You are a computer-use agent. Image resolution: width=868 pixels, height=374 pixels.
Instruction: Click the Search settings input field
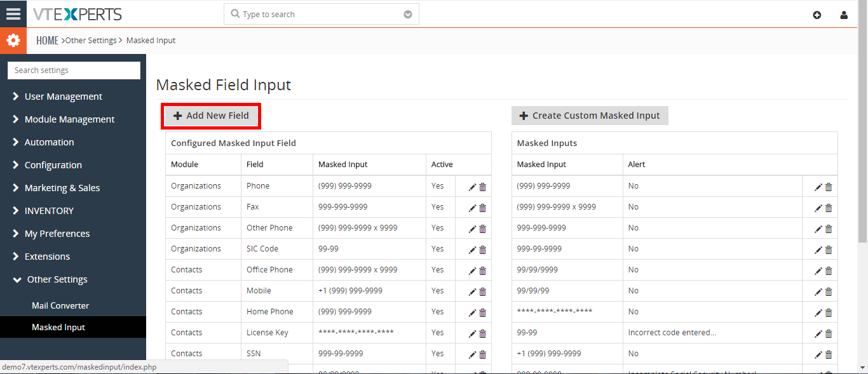pyautogui.click(x=74, y=70)
